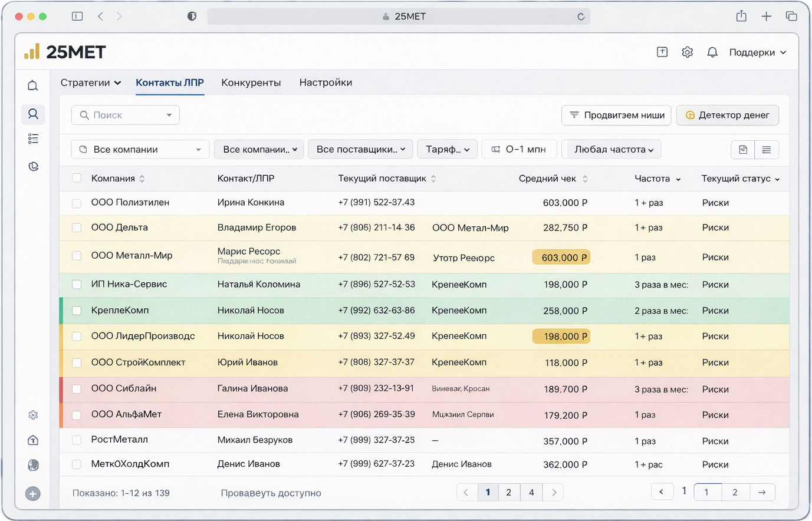The image size is (812, 521).
Task: Open the Все поставщики filter dropdown
Action: click(x=360, y=150)
